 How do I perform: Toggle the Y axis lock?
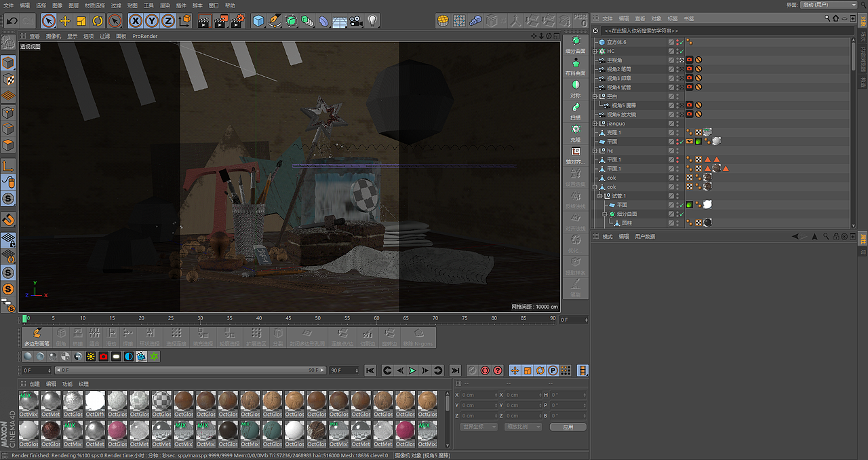152,21
